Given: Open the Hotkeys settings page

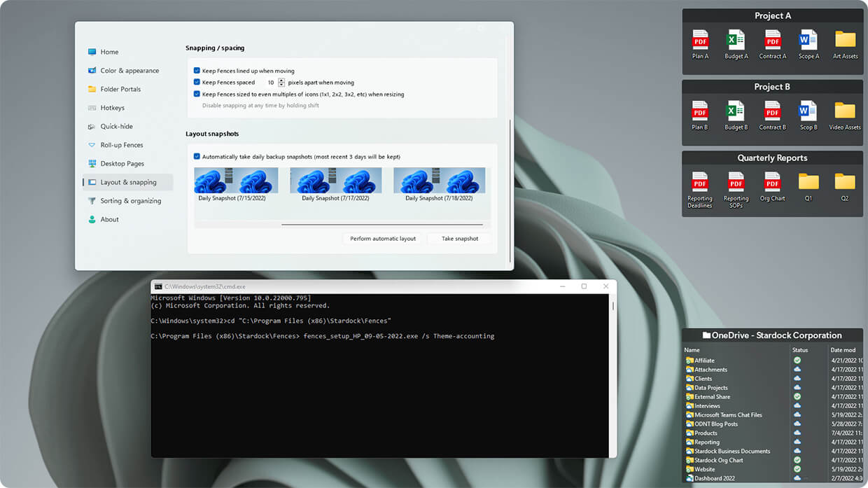Looking at the screenshot, I should point(127,108).
